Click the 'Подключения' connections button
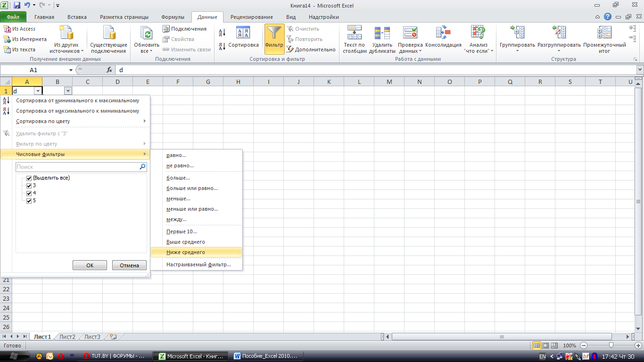 pyautogui.click(x=185, y=29)
